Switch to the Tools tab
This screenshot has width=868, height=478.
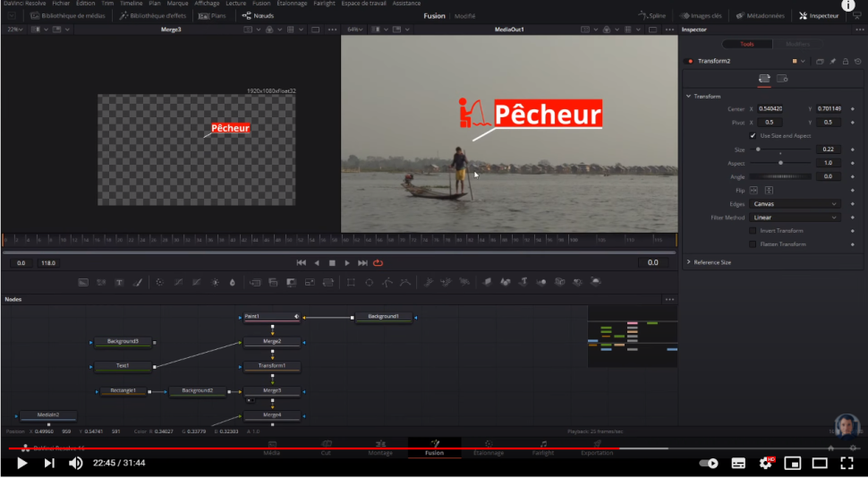[747, 45]
